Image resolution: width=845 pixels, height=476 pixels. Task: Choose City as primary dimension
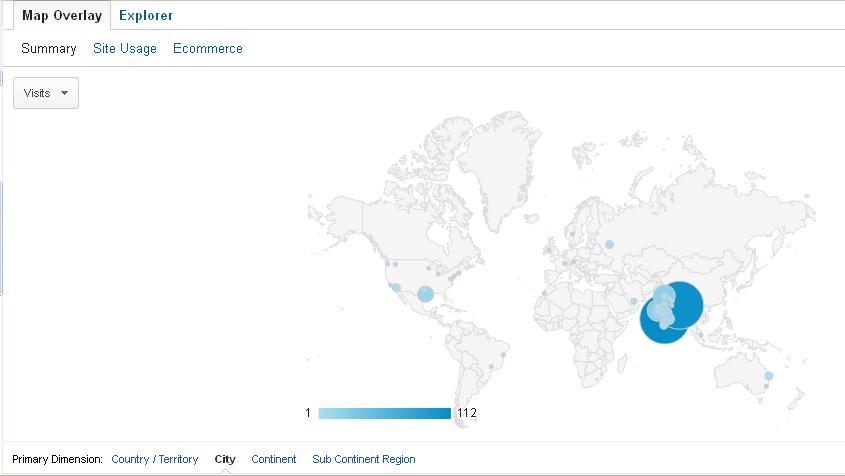(x=225, y=459)
